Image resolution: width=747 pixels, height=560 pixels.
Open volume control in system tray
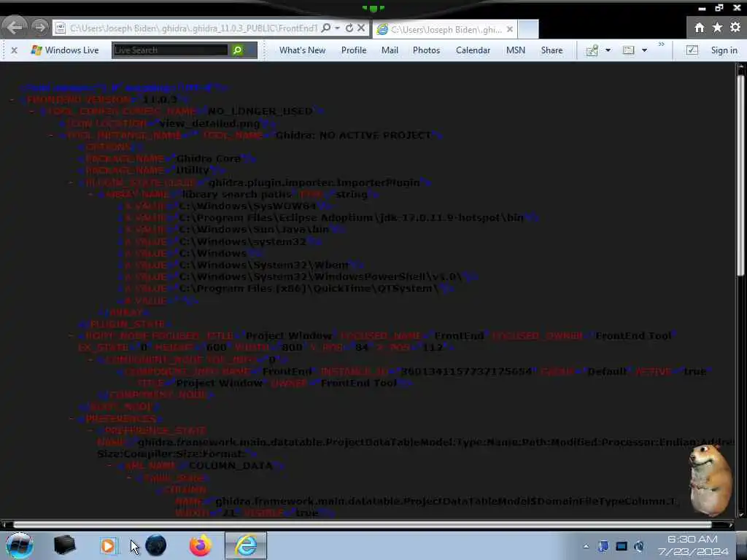pyautogui.click(x=639, y=546)
